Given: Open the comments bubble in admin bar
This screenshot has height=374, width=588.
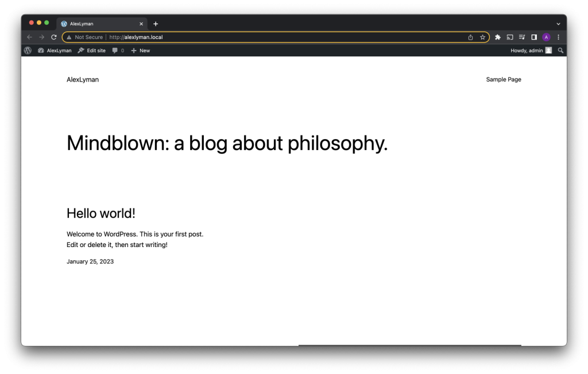Looking at the screenshot, I should [x=118, y=51].
